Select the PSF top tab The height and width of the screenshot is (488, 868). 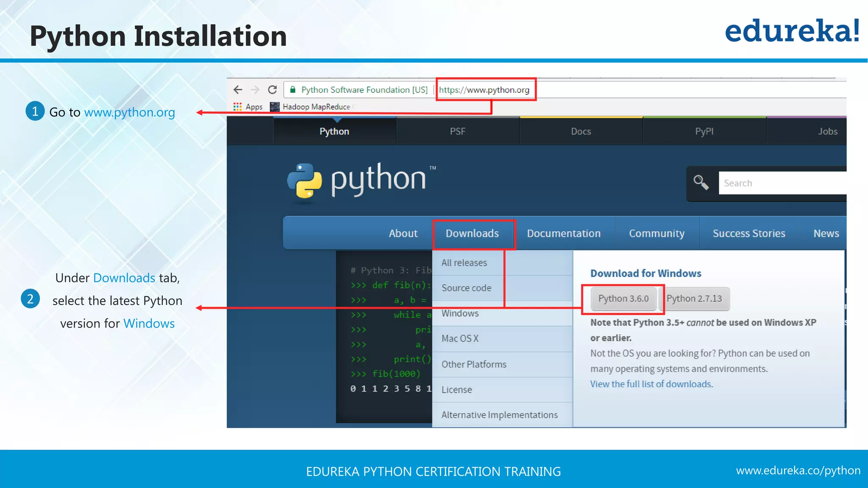click(458, 131)
